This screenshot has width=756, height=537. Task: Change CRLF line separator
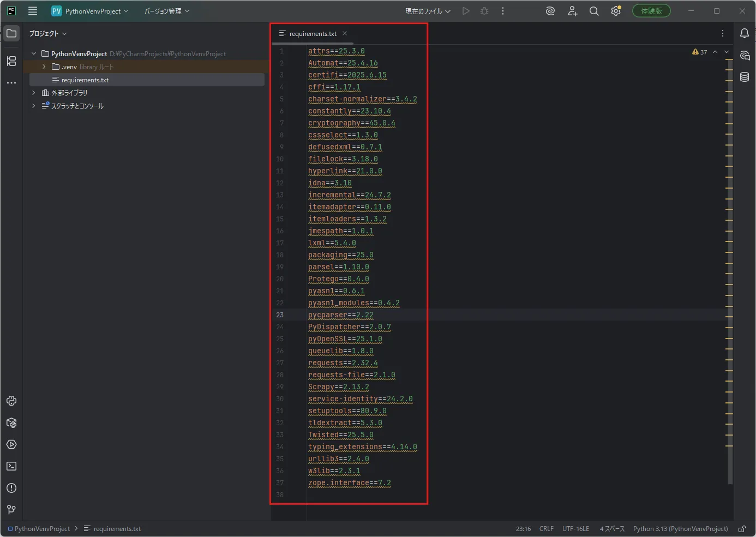(546, 529)
